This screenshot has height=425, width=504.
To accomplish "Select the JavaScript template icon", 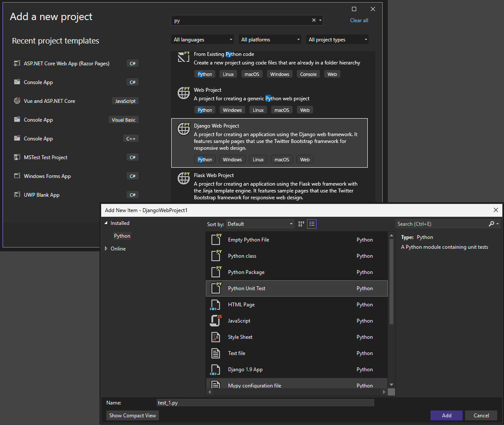I will tap(216, 320).
